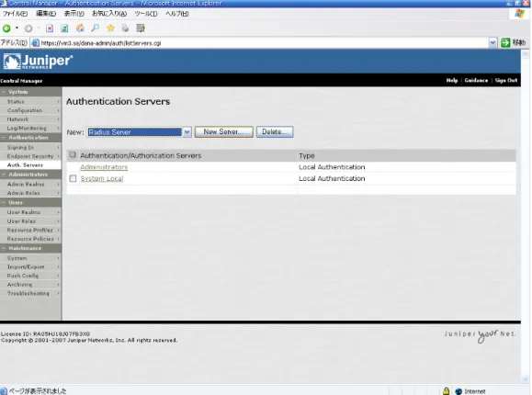Open the Back button history dropdown arrow
Image resolution: width=532 pixels, height=395 pixels.
[17, 28]
